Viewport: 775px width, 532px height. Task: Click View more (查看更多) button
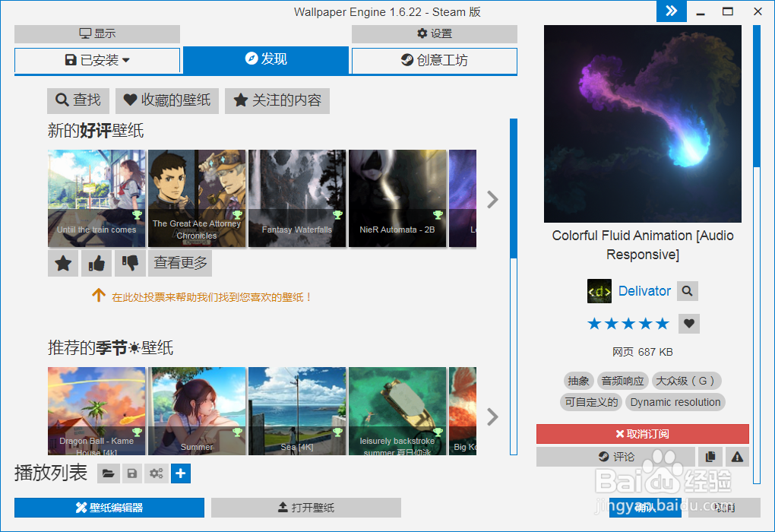point(180,263)
